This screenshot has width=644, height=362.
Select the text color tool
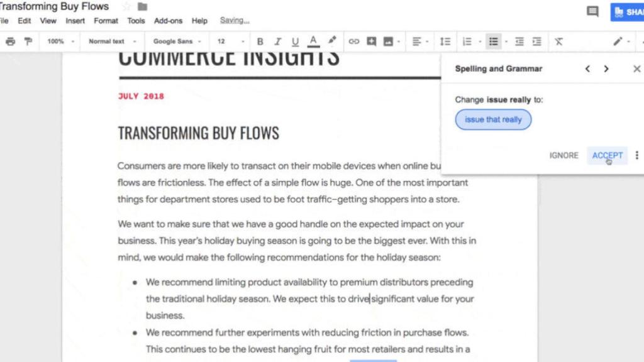[313, 41]
